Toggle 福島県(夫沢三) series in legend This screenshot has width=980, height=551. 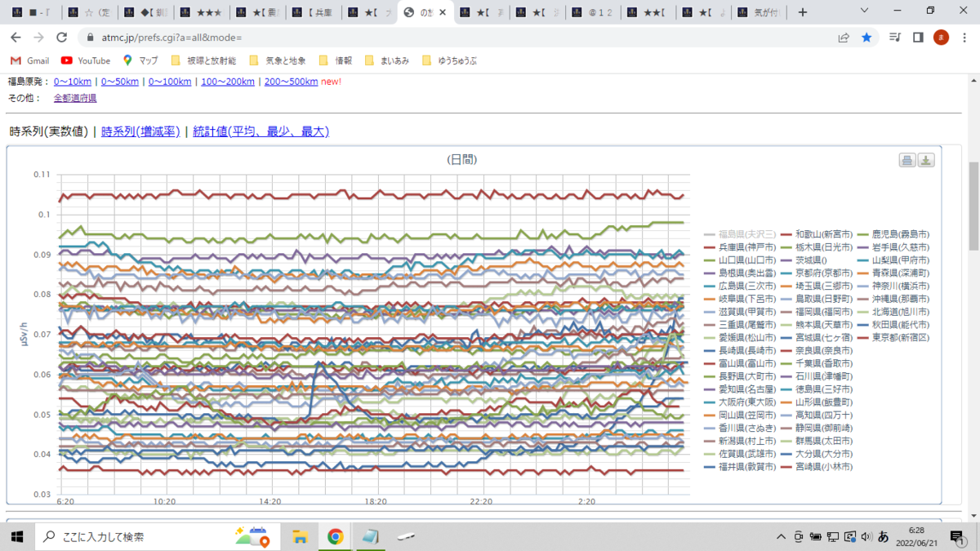739,234
